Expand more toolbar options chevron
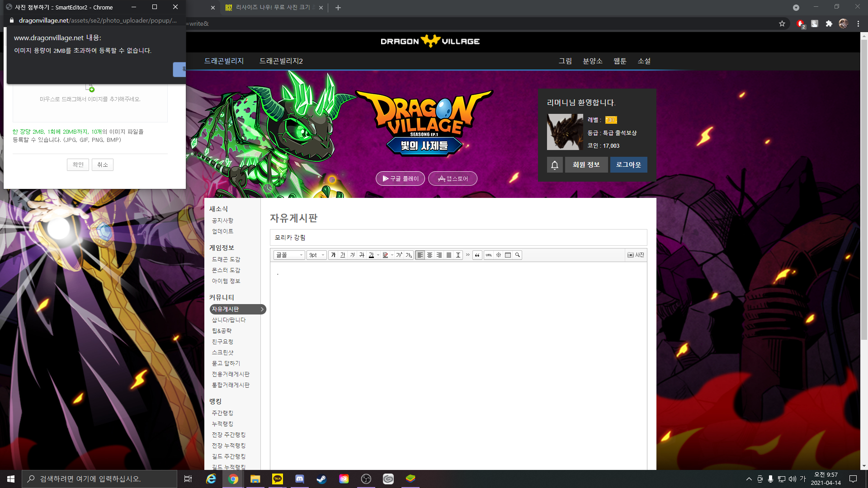 click(468, 255)
